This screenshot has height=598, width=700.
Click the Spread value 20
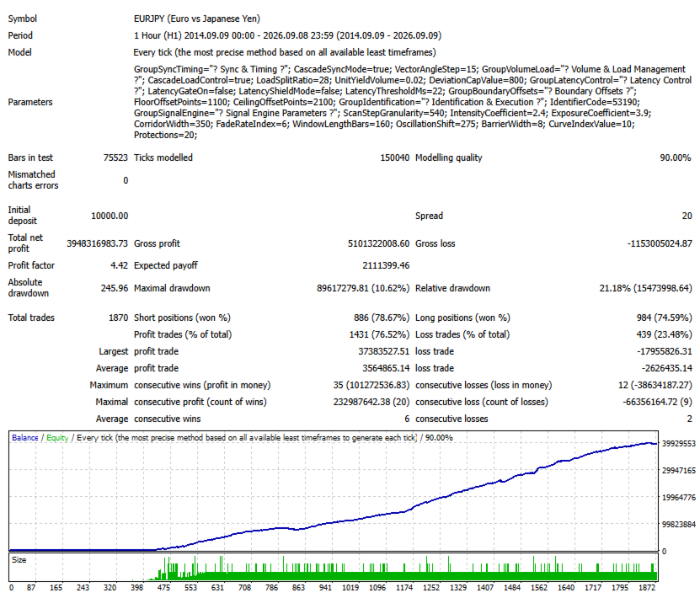click(x=687, y=216)
